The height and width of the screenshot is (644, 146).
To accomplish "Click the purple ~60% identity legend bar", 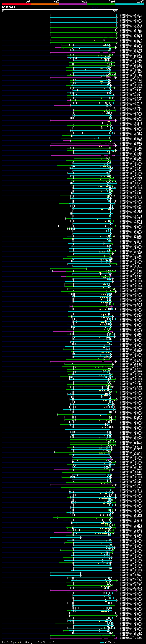I will click(73, 4).
